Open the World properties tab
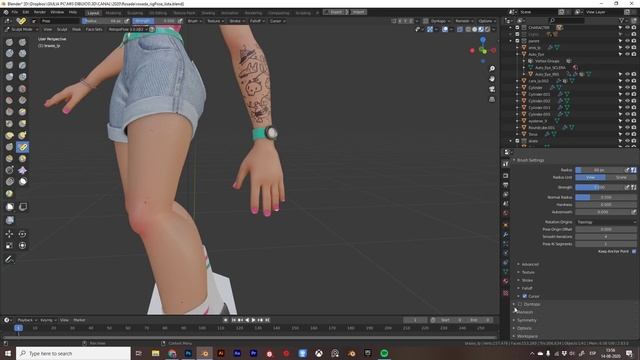The image size is (640, 360). pos(506,213)
